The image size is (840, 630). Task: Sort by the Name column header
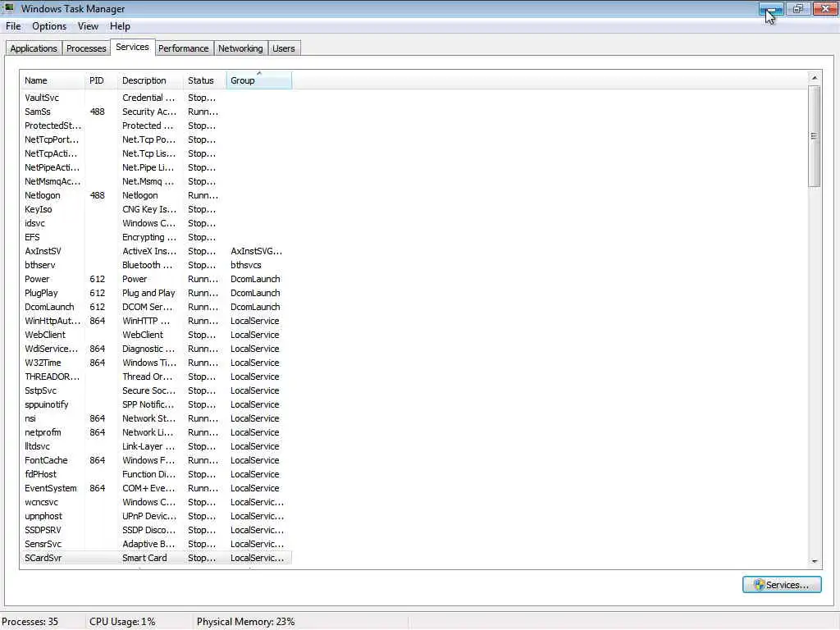[52, 80]
